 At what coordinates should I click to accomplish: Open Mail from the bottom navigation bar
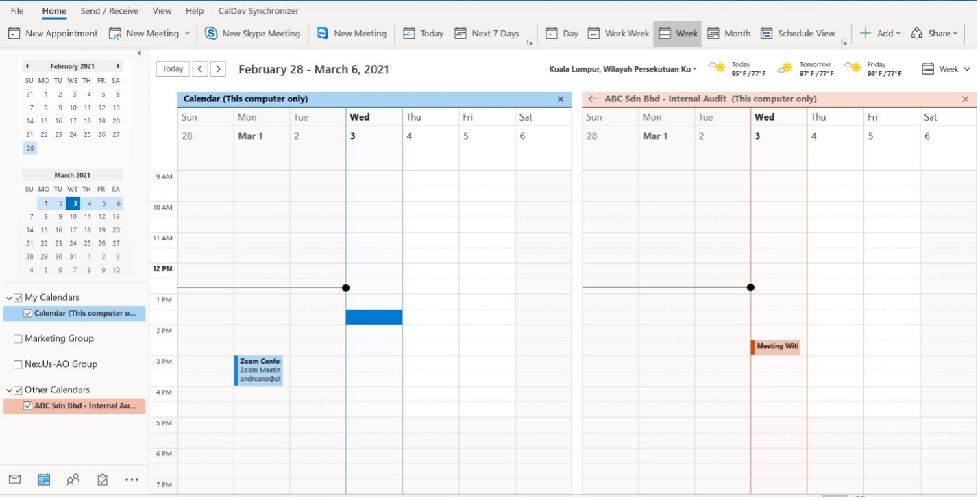[14, 479]
